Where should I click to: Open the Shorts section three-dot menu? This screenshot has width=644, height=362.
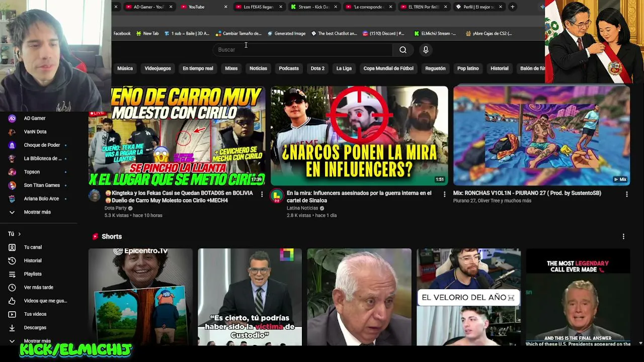coord(623,236)
